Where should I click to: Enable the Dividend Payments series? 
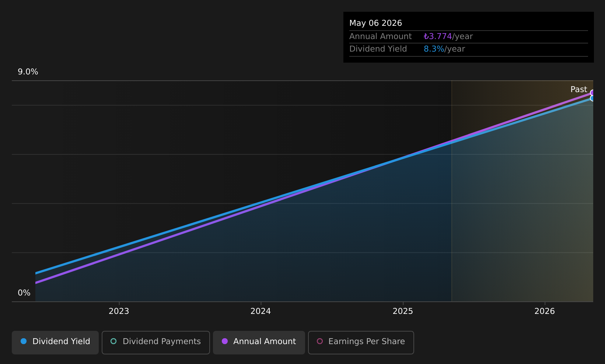(x=156, y=343)
